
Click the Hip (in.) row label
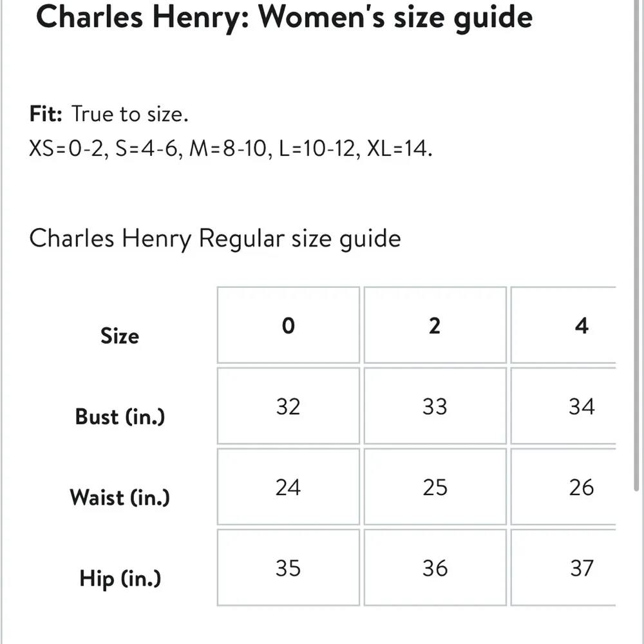[x=120, y=578]
